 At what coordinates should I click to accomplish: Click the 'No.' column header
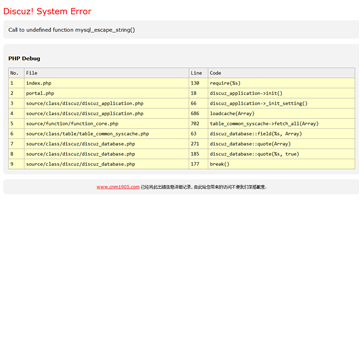pyautogui.click(x=16, y=73)
